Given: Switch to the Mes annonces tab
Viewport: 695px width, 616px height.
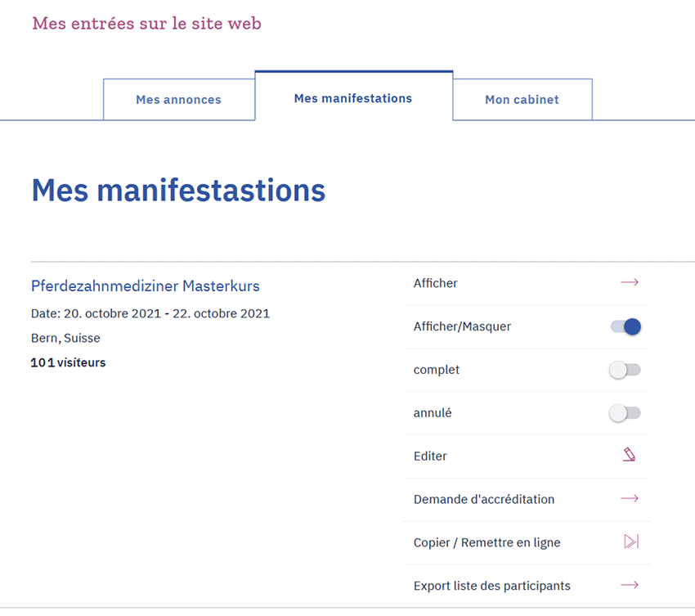Looking at the screenshot, I should pyautogui.click(x=178, y=100).
